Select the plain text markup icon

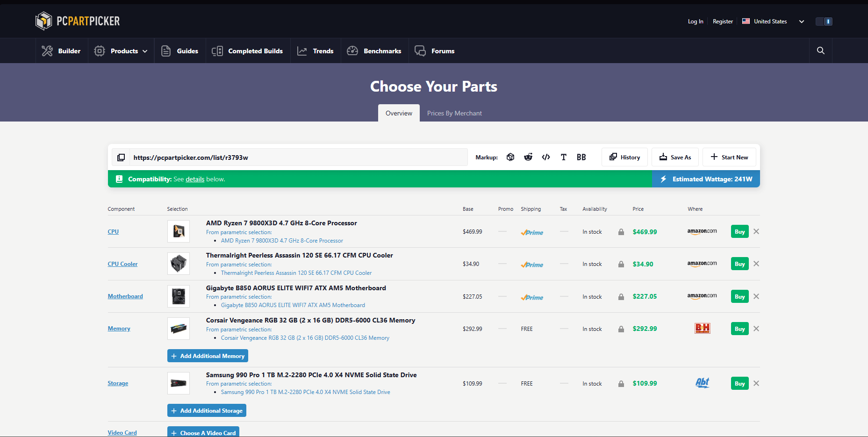coord(564,157)
